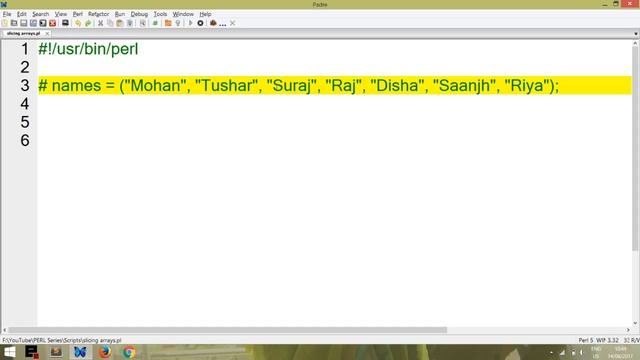
Task: Launch Firefox from the taskbar
Action: (x=105, y=352)
